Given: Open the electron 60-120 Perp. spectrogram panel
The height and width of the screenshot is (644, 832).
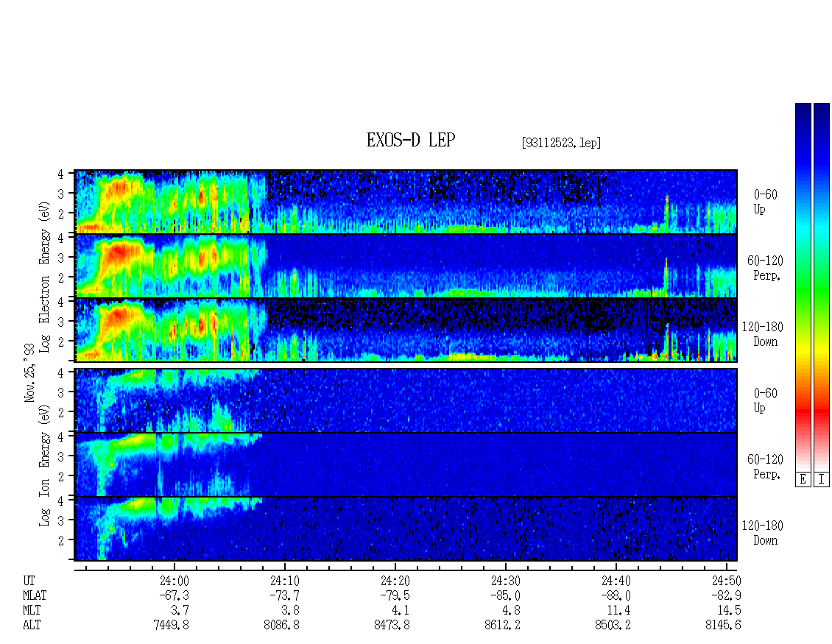Looking at the screenshot, I should (x=406, y=266).
